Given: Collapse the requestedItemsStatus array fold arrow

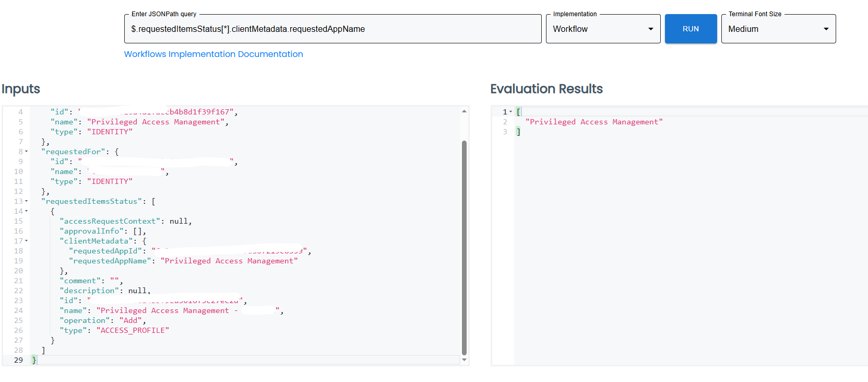Looking at the screenshot, I should (x=27, y=201).
